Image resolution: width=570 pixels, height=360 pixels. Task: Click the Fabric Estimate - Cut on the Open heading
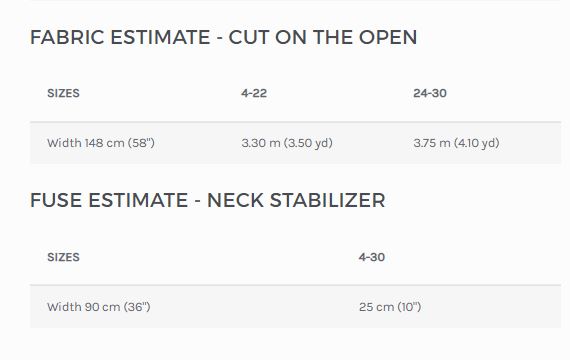click(224, 37)
